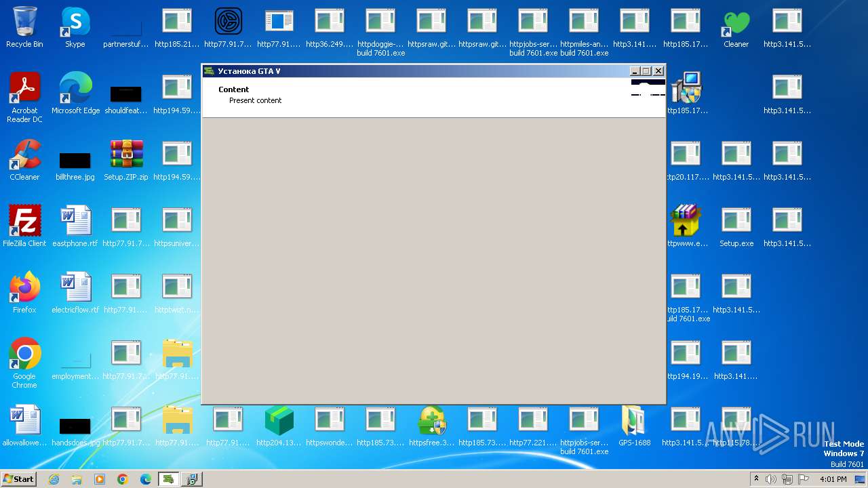
Task: Open Internet Explorer from the taskbar
Action: [54, 479]
